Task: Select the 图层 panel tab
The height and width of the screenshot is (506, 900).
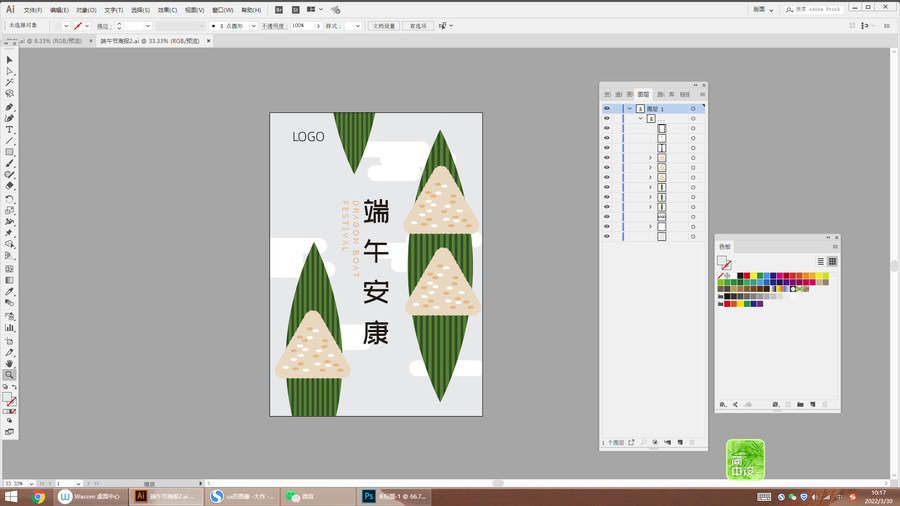Action: pyautogui.click(x=643, y=94)
